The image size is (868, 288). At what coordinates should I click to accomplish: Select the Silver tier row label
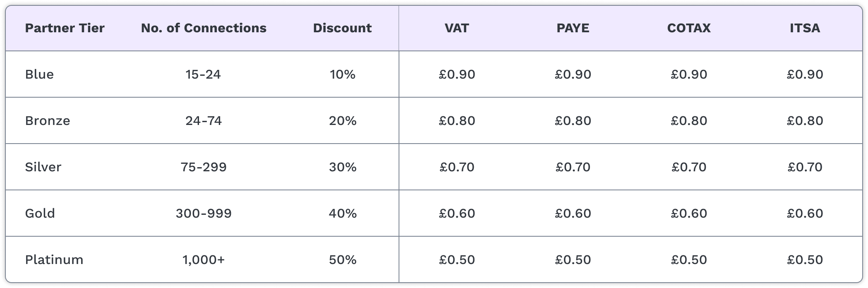pos(43,167)
